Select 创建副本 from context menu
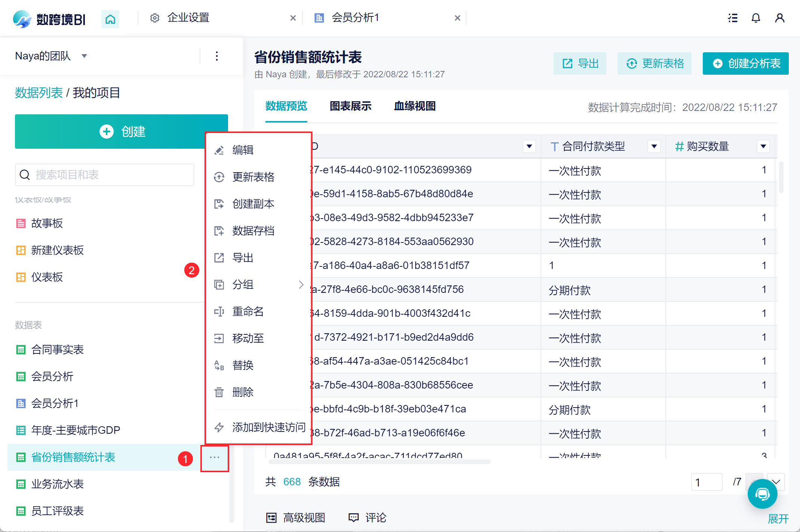800x532 pixels. click(x=253, y=204)
